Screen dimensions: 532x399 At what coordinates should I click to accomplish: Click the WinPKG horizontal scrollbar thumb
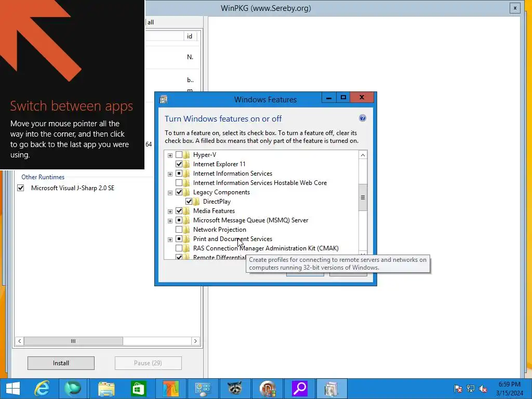[73, 341]
